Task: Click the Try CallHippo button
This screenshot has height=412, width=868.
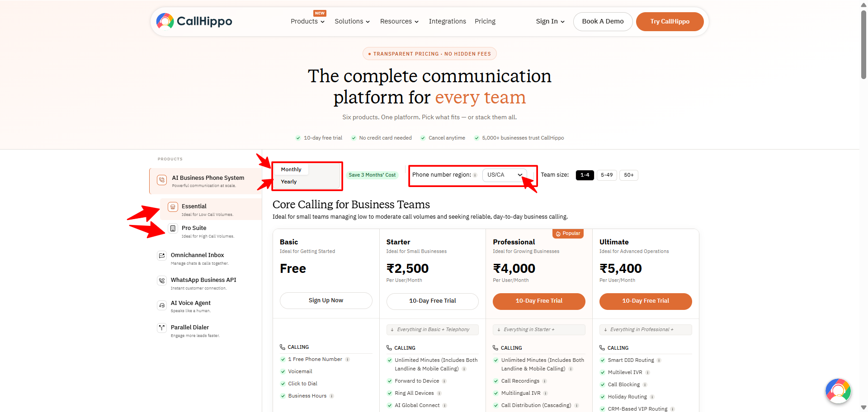Action: (x=670, y=21)
